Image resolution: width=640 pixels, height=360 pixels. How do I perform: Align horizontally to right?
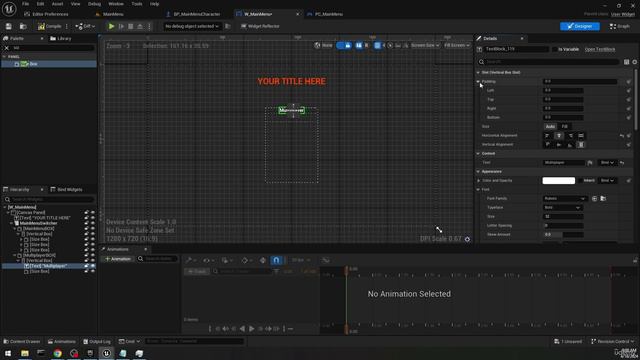pyautogui.click(x=570, y=136)
